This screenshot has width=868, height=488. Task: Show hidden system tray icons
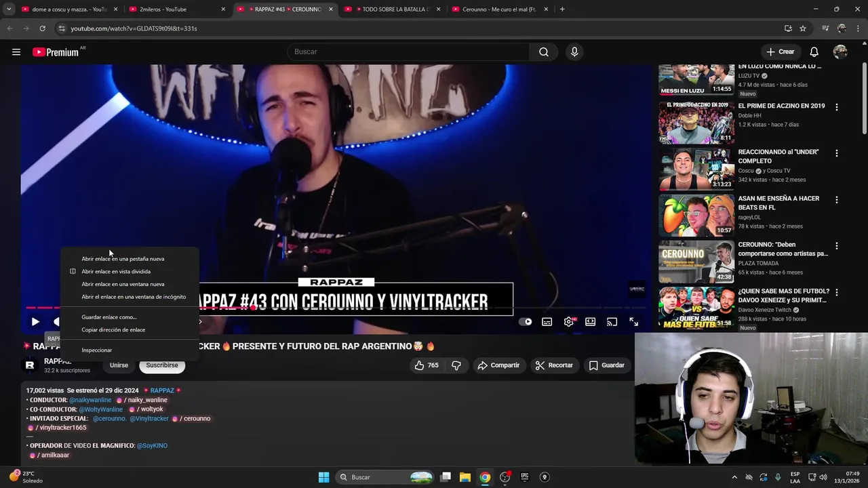(734, 477)
